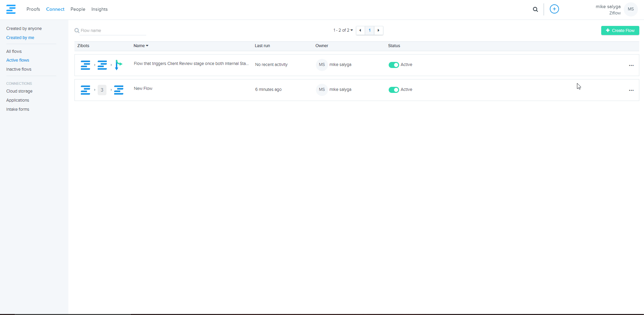Toggle off the Client Review flow status
Image resolution: width=644 pixels, height=315 pixels.
[393, 65]
